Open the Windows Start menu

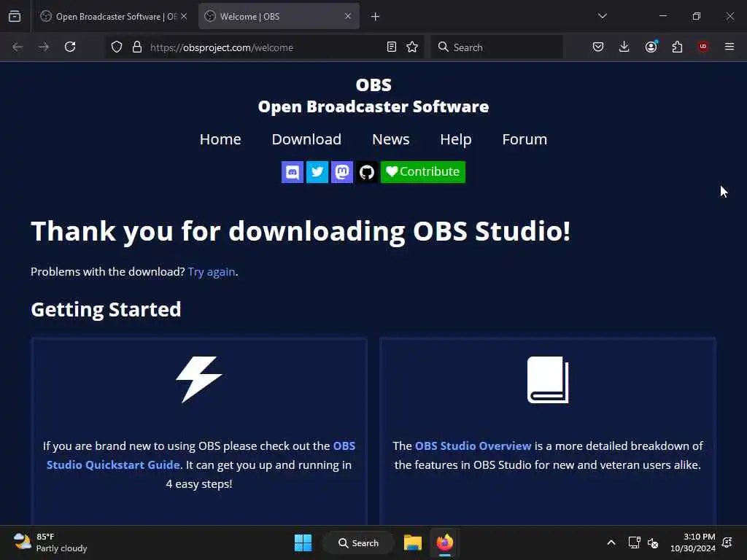tap(303, 542)
